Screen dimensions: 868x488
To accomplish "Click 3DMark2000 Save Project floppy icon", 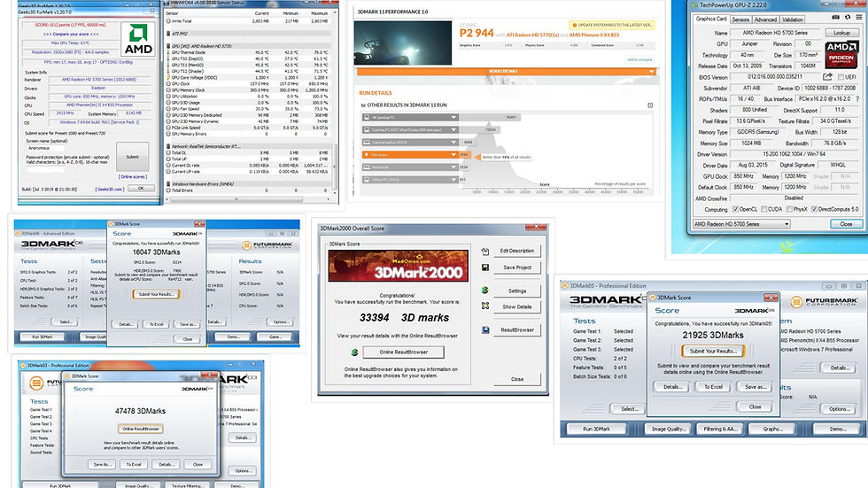I will (485, 267).
